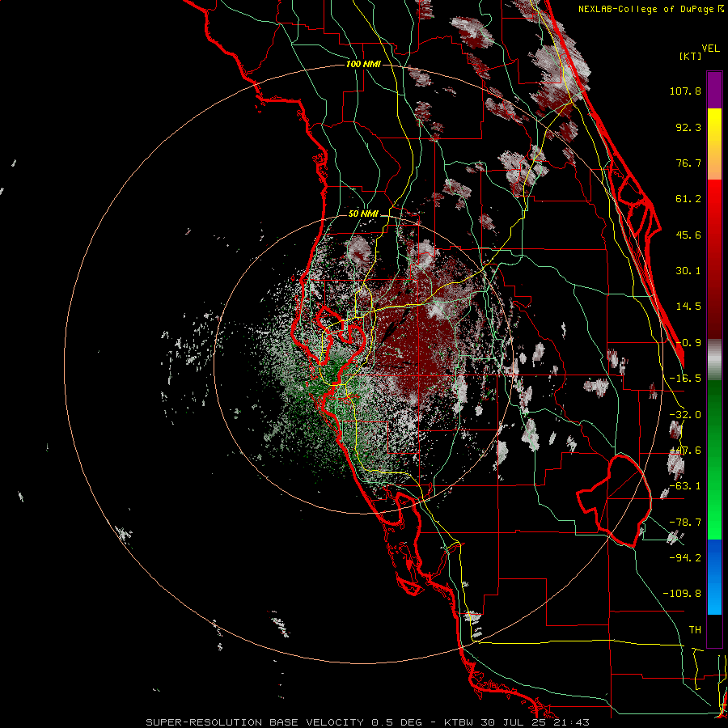Click the purple segment of color bar

pyautogui.click(x=714, y=90)
